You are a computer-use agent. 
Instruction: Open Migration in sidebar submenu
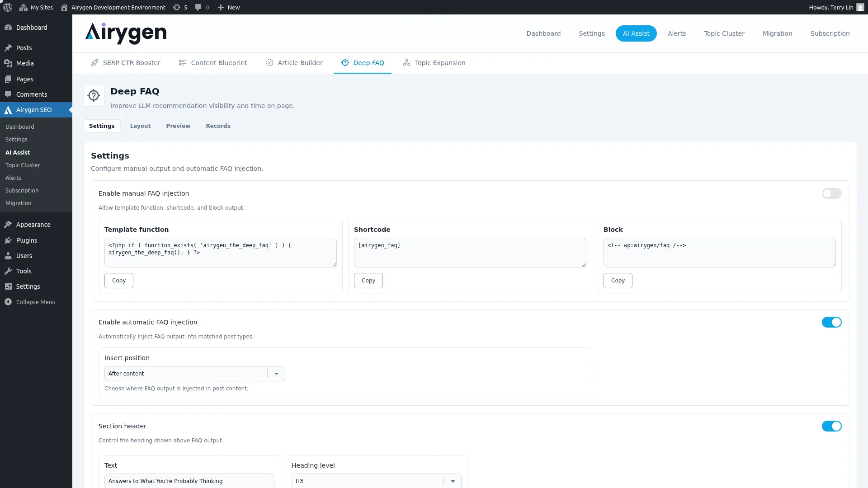pyautogui.click(x=19, y=203)
